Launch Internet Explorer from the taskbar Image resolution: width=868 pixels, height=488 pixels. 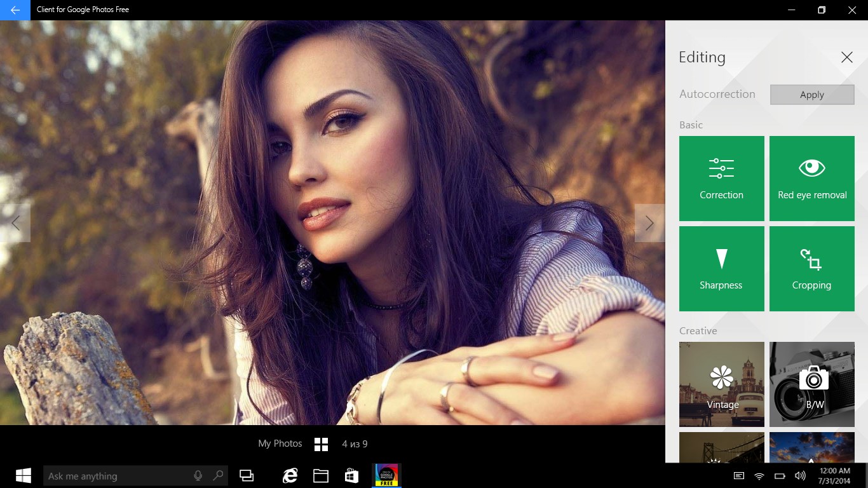click(x=290, y=475)
